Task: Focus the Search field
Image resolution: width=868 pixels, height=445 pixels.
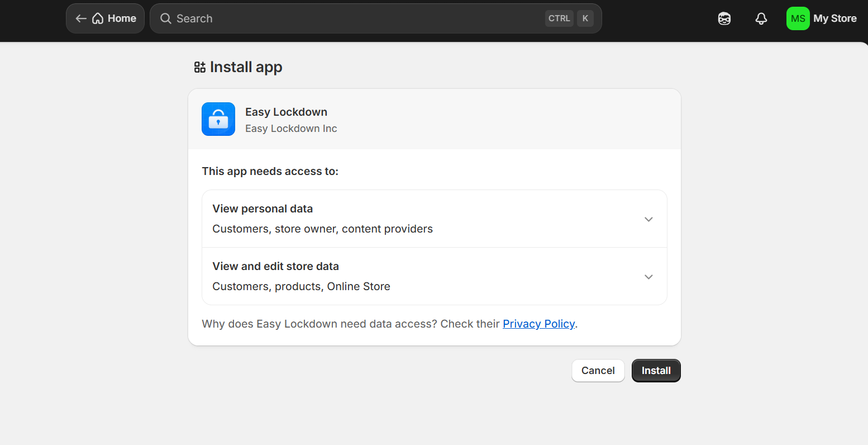Action: click(376, 18)
